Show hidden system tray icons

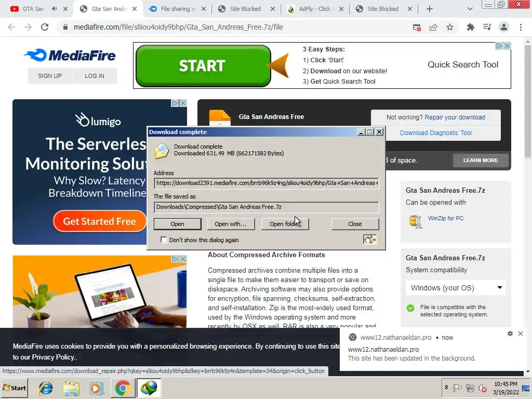(446, 387)
